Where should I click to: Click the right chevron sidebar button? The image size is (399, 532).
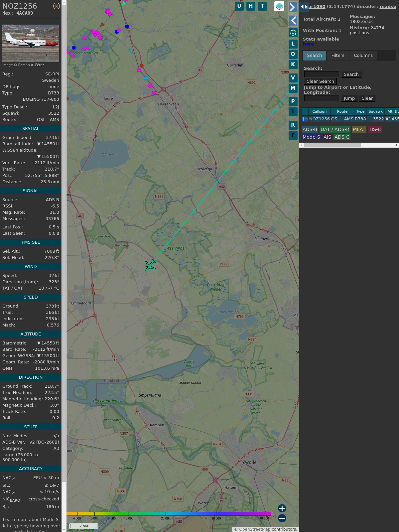click(x=293, y=7)
